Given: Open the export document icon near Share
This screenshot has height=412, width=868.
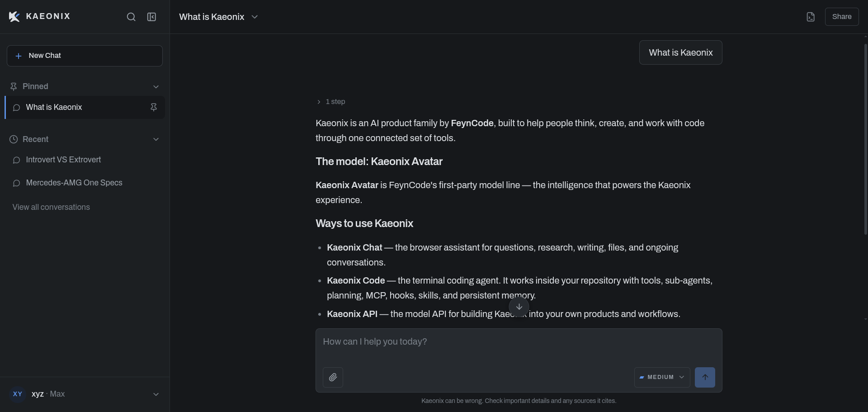Looking at the screenshot, I should 811,17.
